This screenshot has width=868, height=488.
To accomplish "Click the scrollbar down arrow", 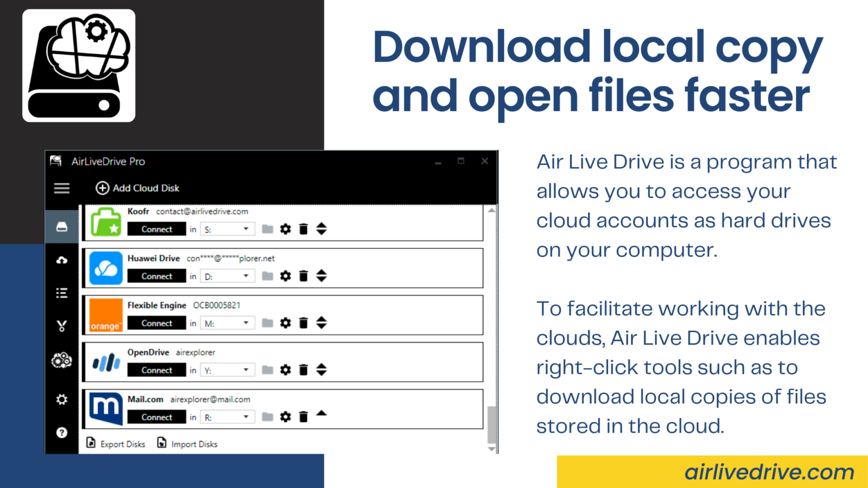I will click(x=491, y=449).
